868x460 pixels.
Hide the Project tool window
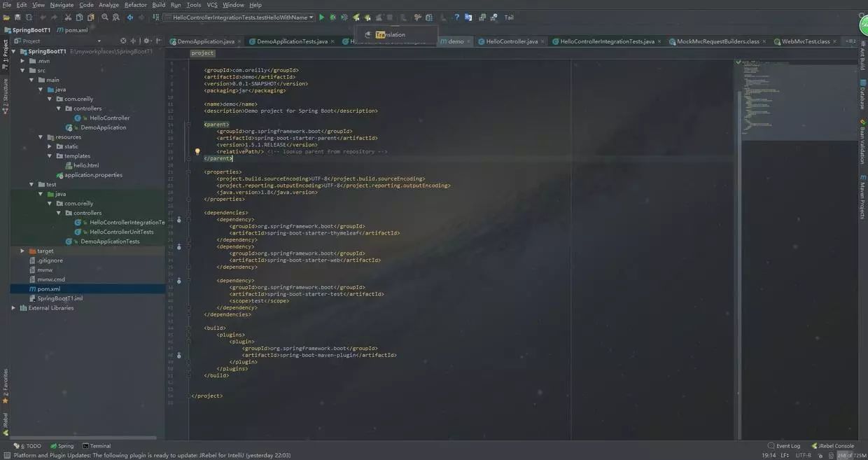(158, 41)
